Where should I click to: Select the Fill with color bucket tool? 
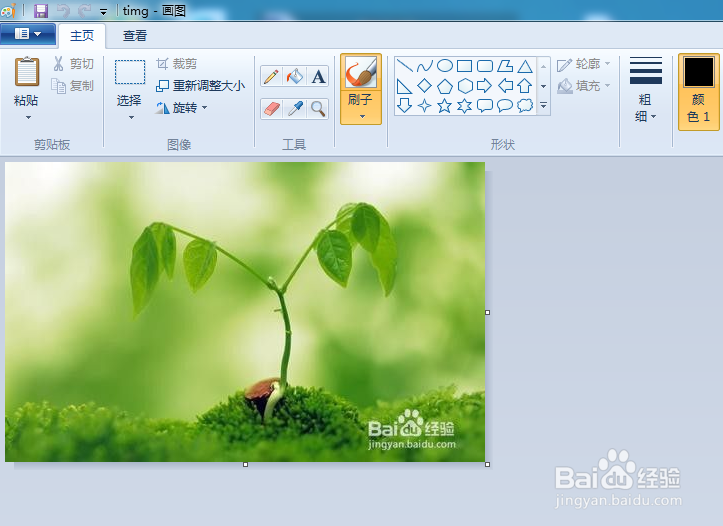pos(295,76)
